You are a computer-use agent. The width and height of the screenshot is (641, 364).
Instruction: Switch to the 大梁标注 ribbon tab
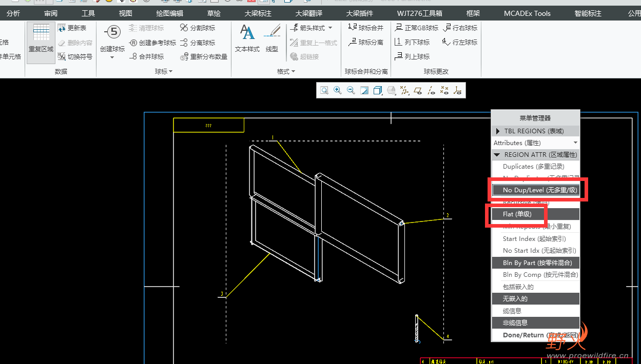pos(258,13)
